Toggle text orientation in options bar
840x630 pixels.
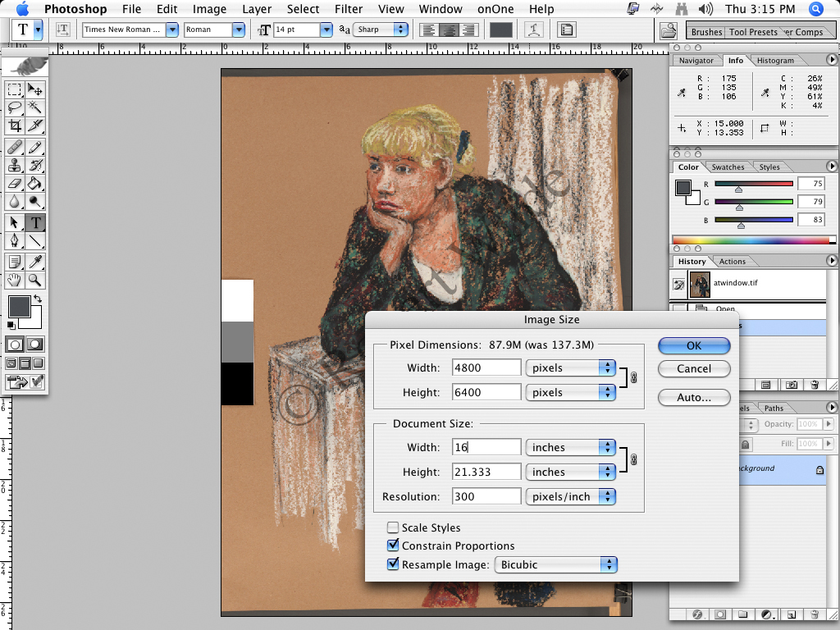click(62, 30)
